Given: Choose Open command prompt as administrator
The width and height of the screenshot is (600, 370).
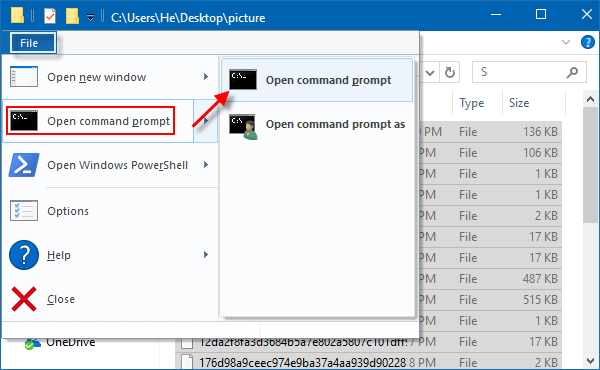Looking at the screenshot, I should tap(317, 125).
